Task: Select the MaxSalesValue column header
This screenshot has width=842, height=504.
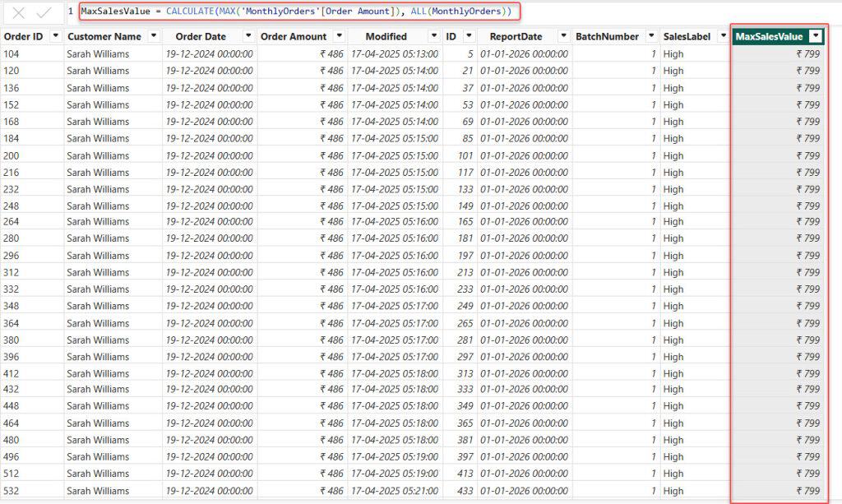Action: 769,36
